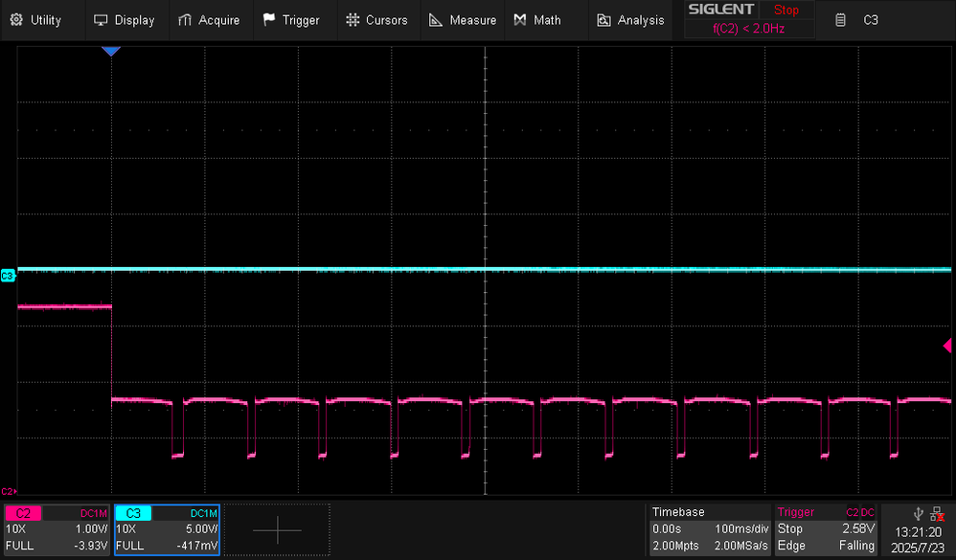
Task: Click the Trigger flag icon
Action: tap(269, 20)
